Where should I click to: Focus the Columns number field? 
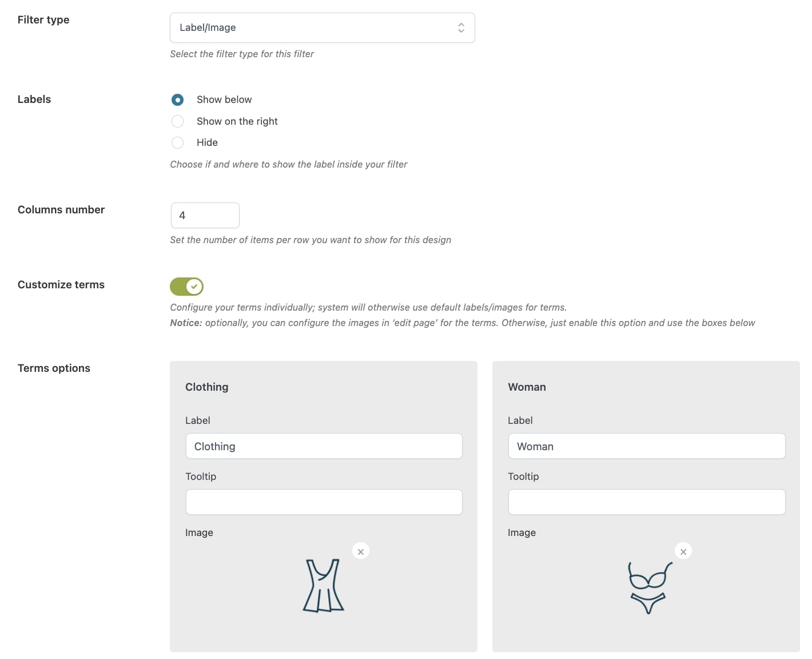pyautogui.click(x=205, y=215)
